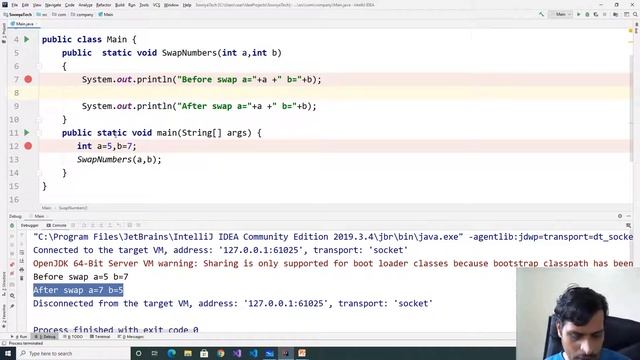The image size is (640, 360).
Task: Open the Refactor menu
Action: point(104,5)
